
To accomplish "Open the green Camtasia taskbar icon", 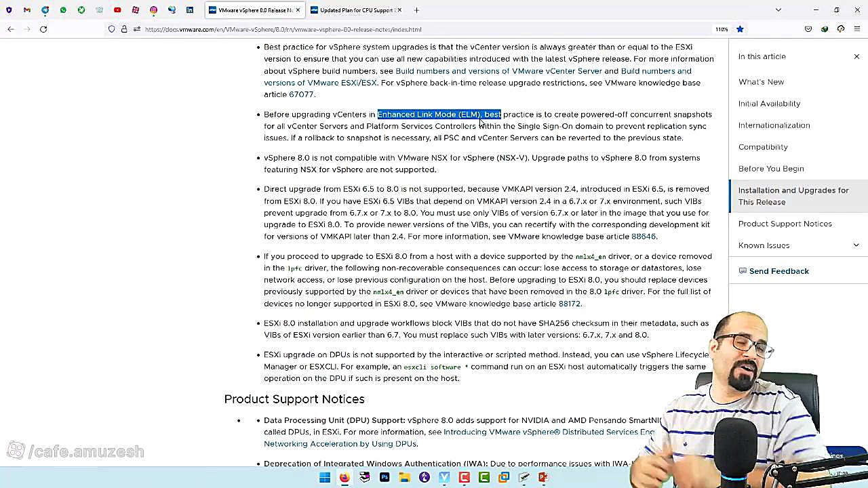I will click(x=484, y=477).
